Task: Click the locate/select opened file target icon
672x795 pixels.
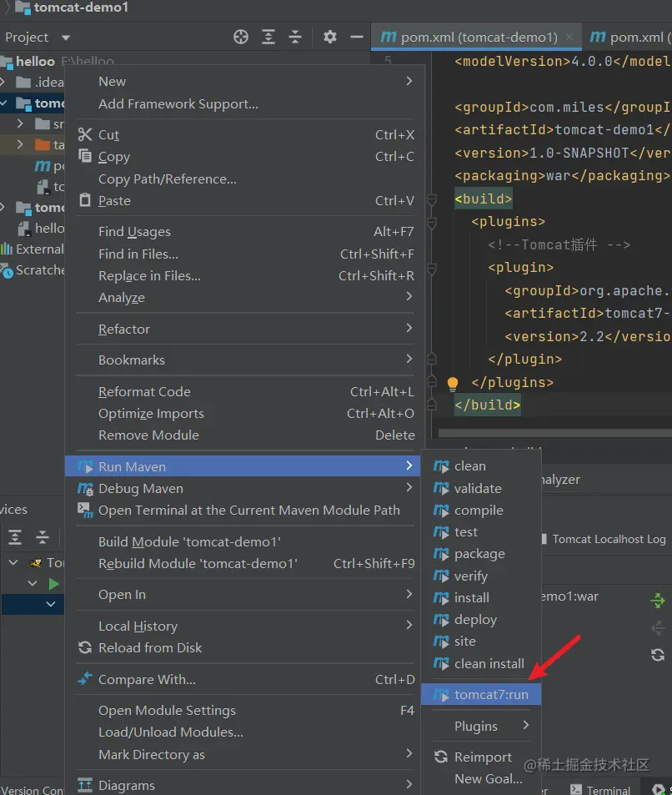Action: (241, 37)
